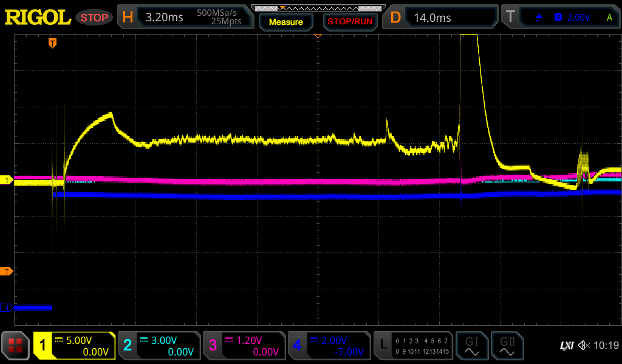Open the GI waveform generator
The height and width of the screenshot is (364, 622).
coord(471,346)
